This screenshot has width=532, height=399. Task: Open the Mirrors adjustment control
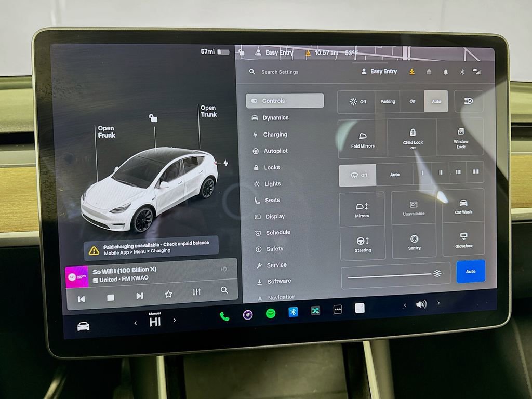pyautogui.click(x=362, y=209)
